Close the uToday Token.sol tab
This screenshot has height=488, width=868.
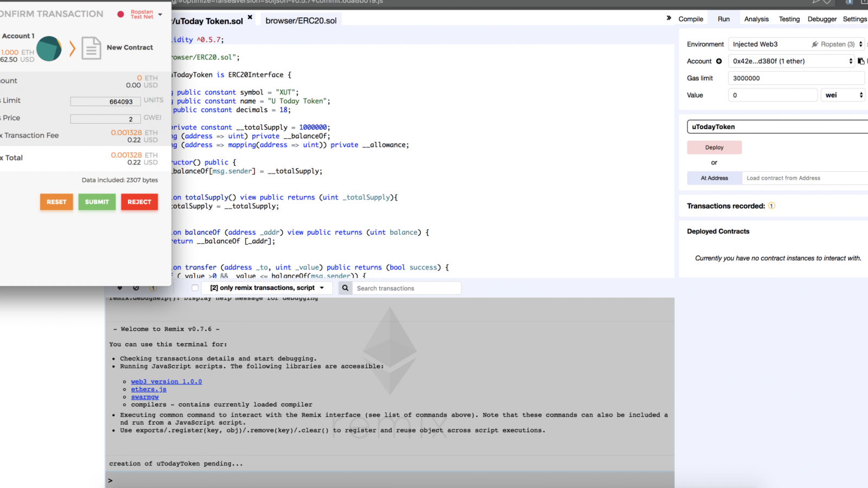pyautogui.click(x=250, y=17)
